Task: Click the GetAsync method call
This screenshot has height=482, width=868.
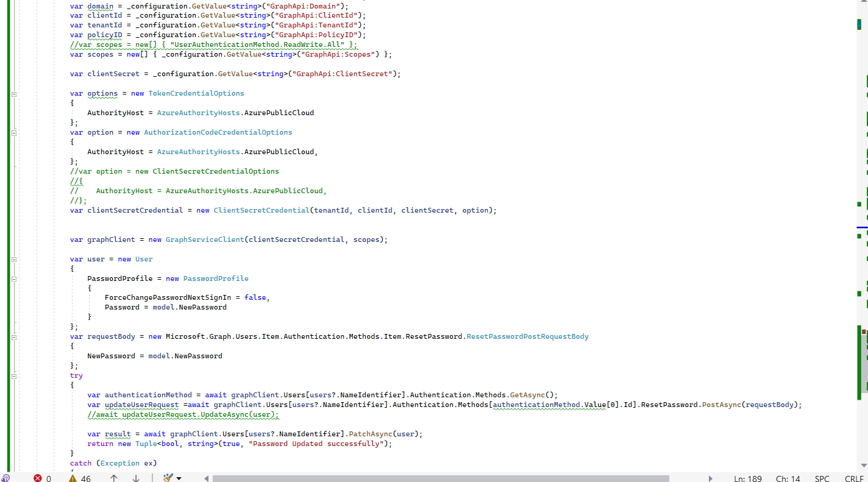Action: pos(527,395)
